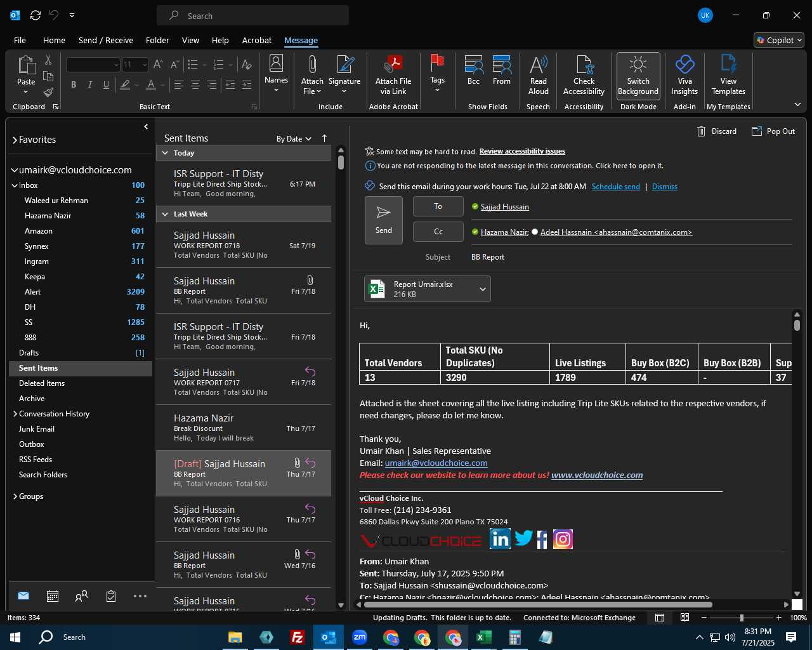Open Tasks view in navigation bar
This screenshot has width=812, height=650.
coord(111,596)
